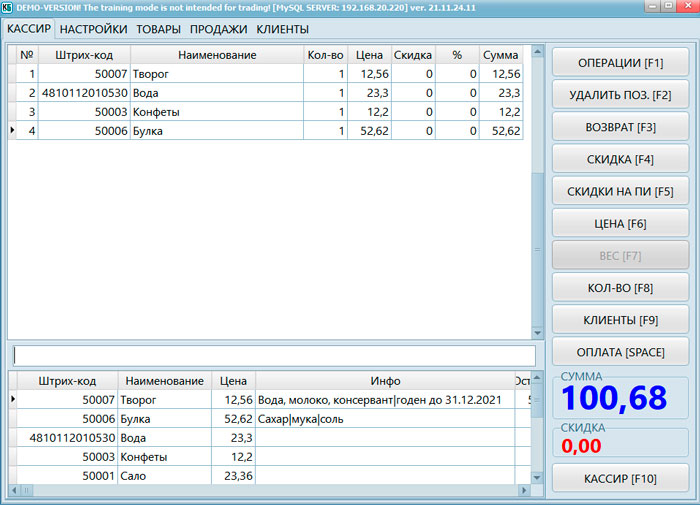Open the НАСТРОЙКИ tab
The height and width of the screenshot is (505, 700).
click(x=93, y=29)
